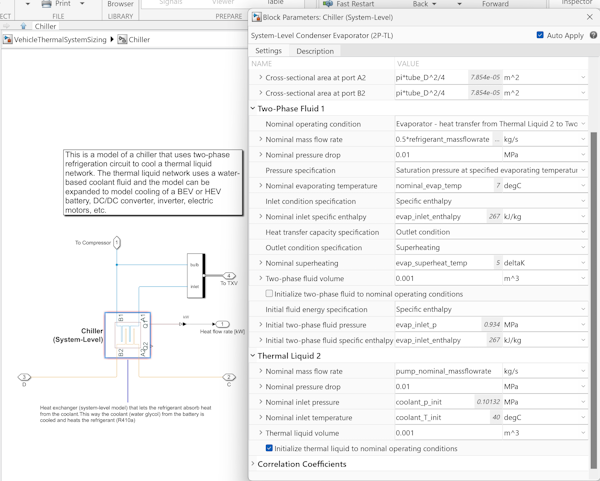Enable Initialize two-phase fluid to nominal conditions
This screenshot has width=600, height=481.
pyautogui.click(x=269, y=293)
